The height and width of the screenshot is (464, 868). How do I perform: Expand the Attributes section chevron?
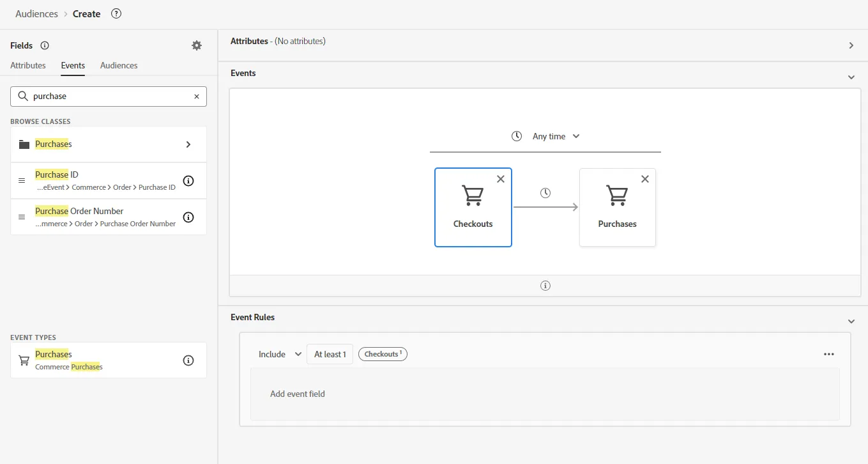point(851,45)
